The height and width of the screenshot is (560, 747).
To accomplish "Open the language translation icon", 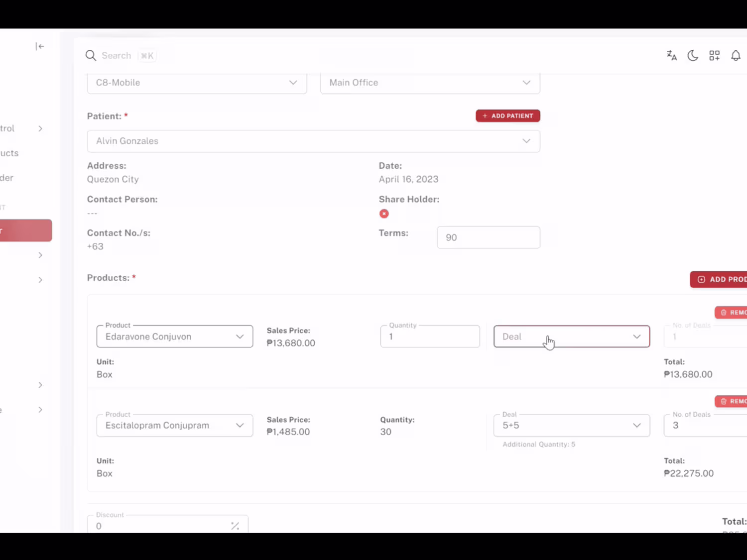I will click(672, 55).
